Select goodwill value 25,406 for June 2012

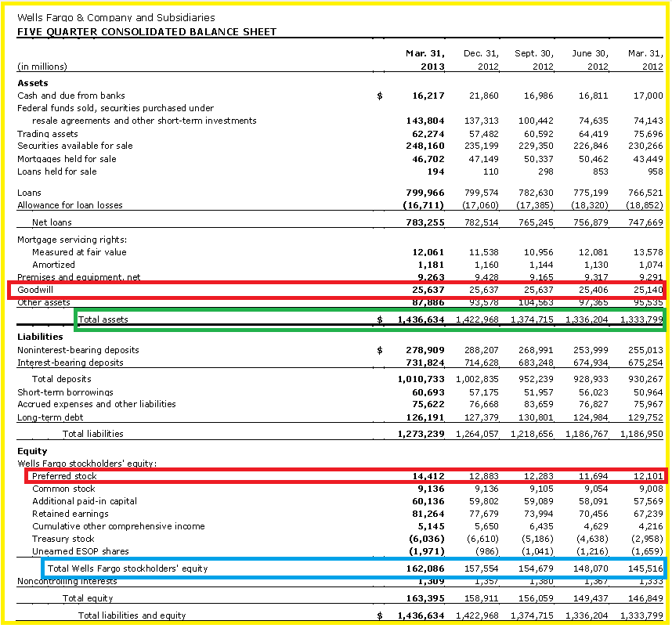pyautogui.click(x=593, y=290)
